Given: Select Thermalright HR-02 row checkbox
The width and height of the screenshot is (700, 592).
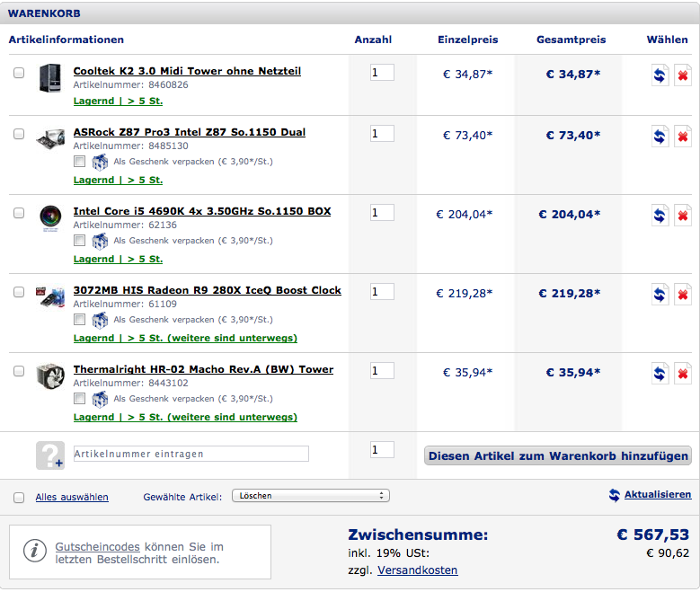Looking at the screenshot, I should 19,371.
